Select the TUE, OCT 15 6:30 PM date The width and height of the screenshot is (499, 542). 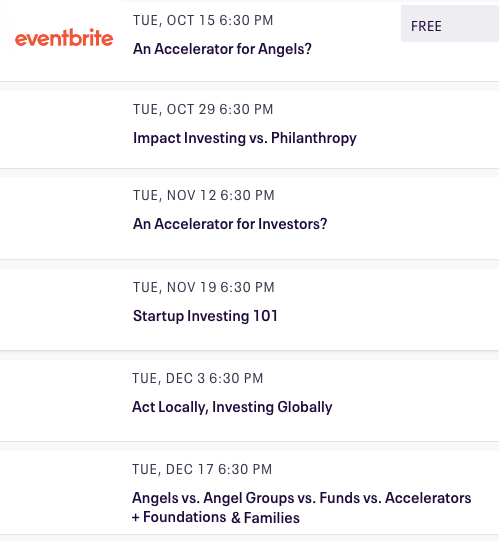coord(203,20)
